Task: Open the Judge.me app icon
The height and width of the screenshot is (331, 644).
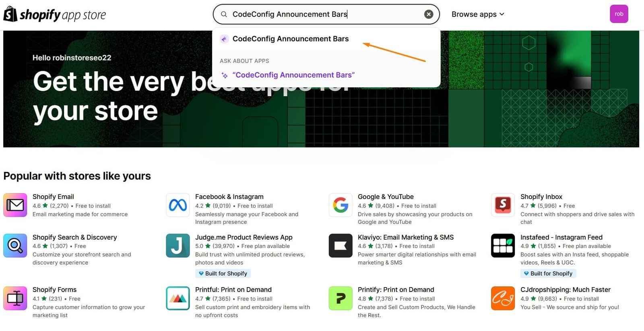Action: point(178,246)
